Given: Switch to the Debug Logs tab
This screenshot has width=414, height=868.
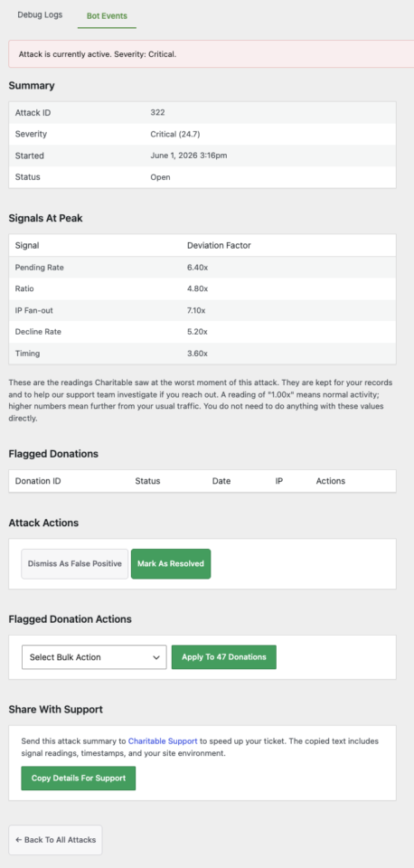Looking at the screenshot, I should pos(40,15).
